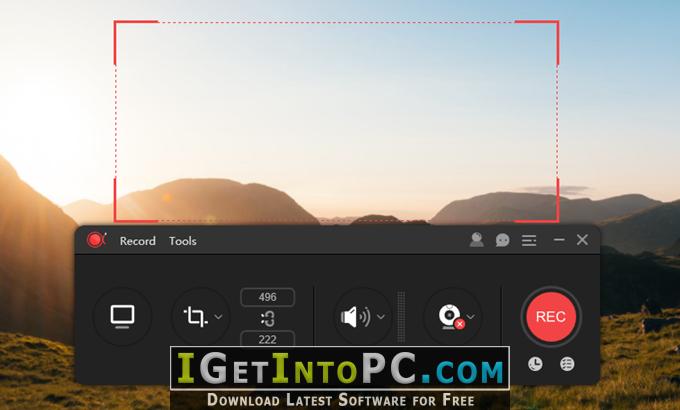Image resolution: width=680 pixels, height=410 pixels.
Task: Select the custom region crop mode
Action: [195, 317]
